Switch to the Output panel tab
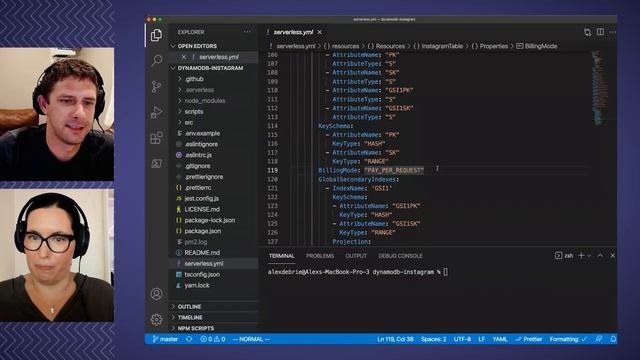Screen dimensions: 640x360 pos(356,256)
